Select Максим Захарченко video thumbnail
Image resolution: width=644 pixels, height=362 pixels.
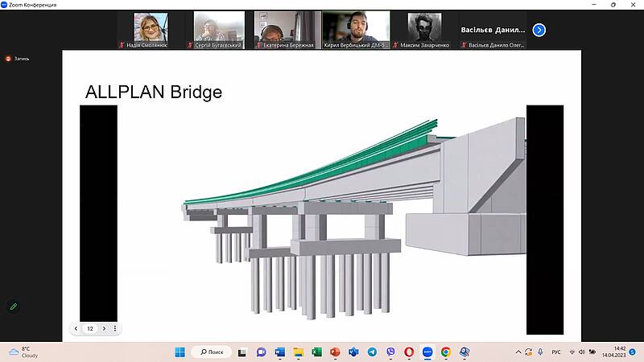(424, 31)
